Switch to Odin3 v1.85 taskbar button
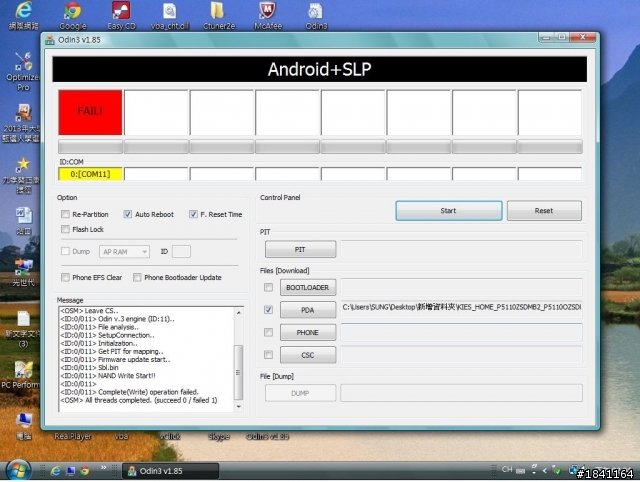The width and height of the screenshot is (640, 482). click(170, 471)
